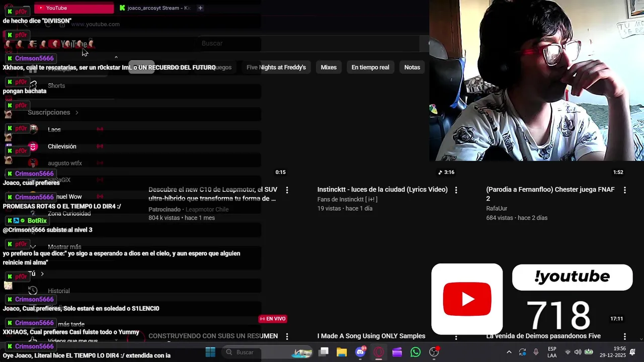644x362 pixels.
Task: Open the purple app icon before WhatsApp
Action: [397, 352]
